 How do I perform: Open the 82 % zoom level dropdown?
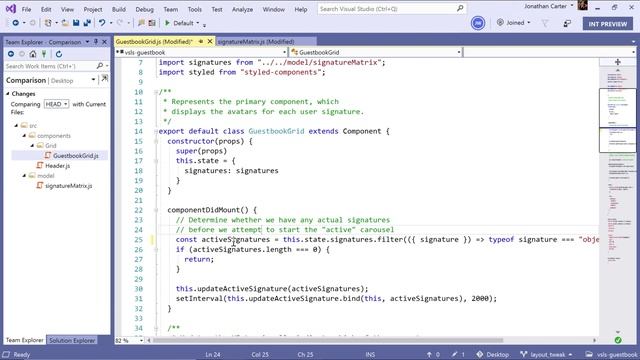tap(141, 340)
